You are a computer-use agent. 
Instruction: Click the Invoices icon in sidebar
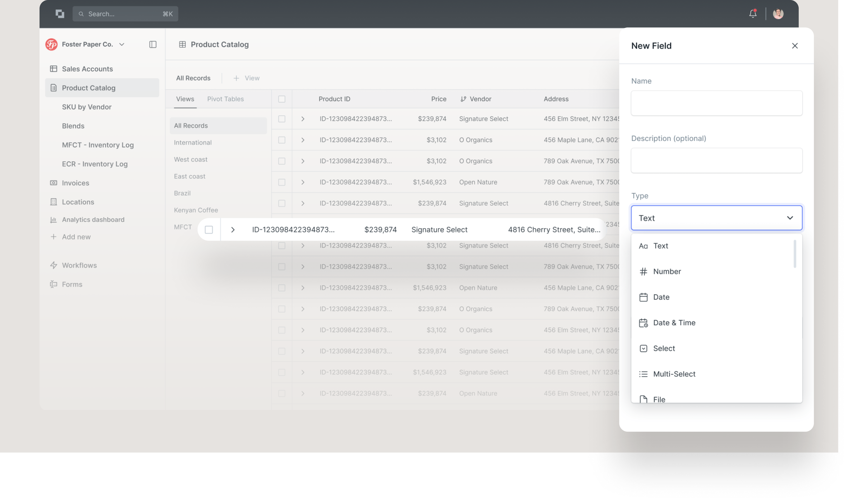pos(53,183)
